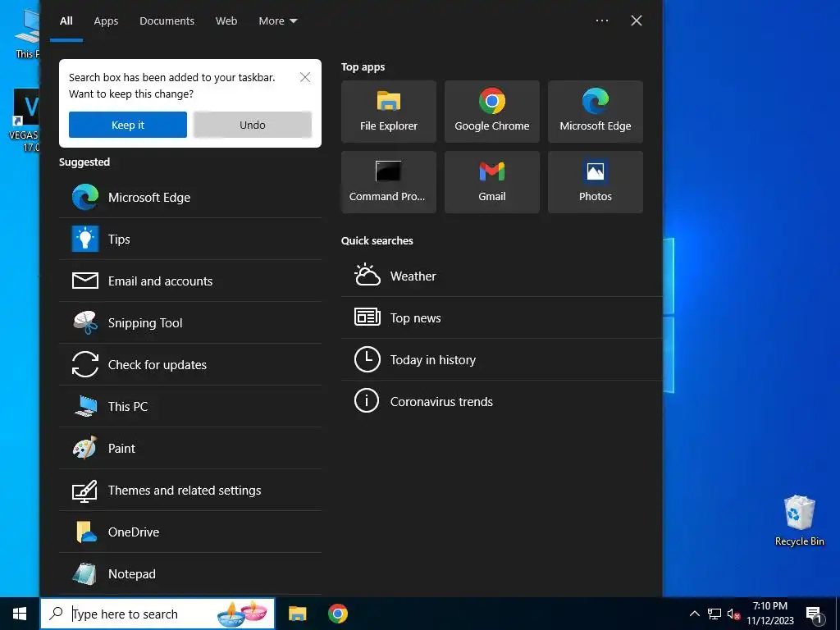
Task: Switch to the Apps tab
Action: pyautogui.click(x=106, y=21)
